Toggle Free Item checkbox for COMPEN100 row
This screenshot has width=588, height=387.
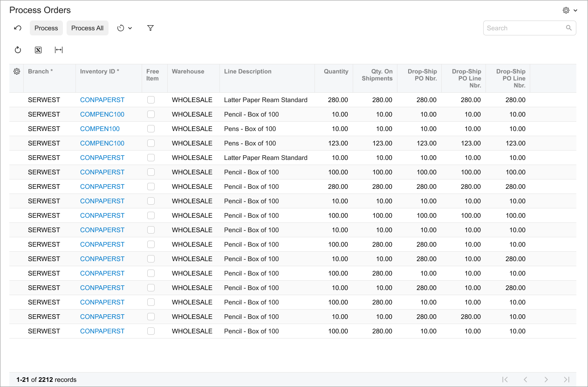click(x=151, y=129)
